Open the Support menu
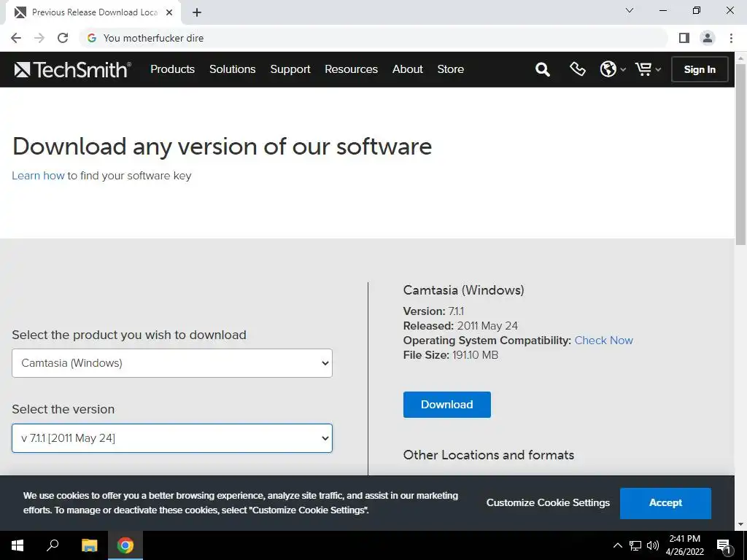Viewport: 747px width, 560px height. click(x=290, y=69)
